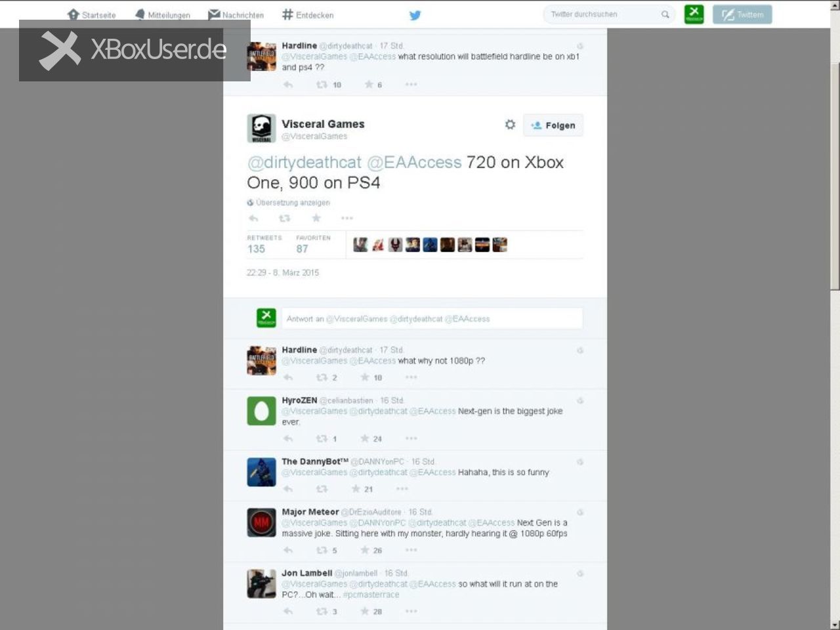Image resolution: width=840 pixels, height=630 pixels.
Task: Open more options on DannyBot's tweet
Action: (x=402, y=489)
